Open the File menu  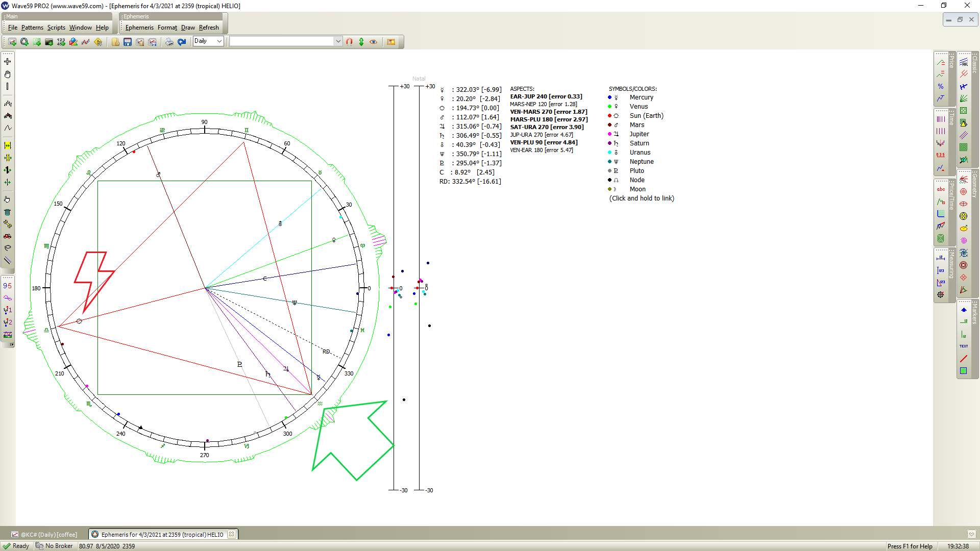coord(13,28)
